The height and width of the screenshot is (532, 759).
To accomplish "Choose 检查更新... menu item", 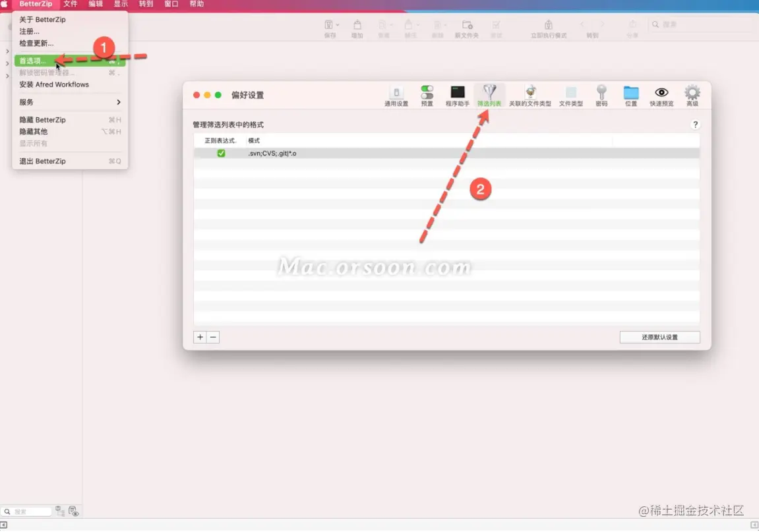I will click(70, 43).
